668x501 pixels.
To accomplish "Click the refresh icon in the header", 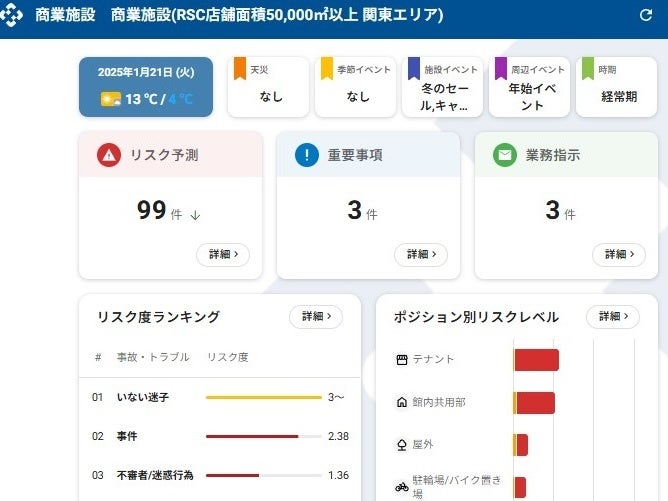I will [645, 15].
